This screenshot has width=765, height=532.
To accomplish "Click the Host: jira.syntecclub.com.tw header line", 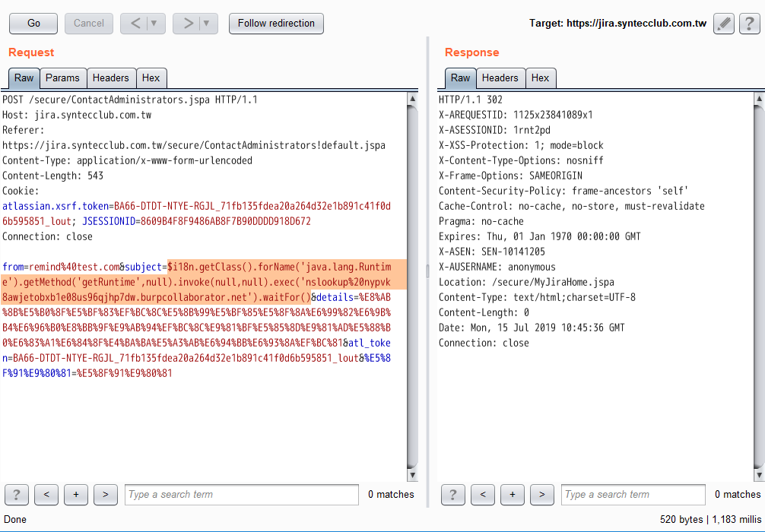I will [x=77, y=115].
